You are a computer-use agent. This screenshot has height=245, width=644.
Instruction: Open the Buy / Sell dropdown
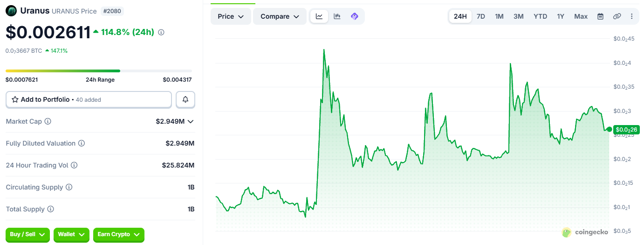28,234
